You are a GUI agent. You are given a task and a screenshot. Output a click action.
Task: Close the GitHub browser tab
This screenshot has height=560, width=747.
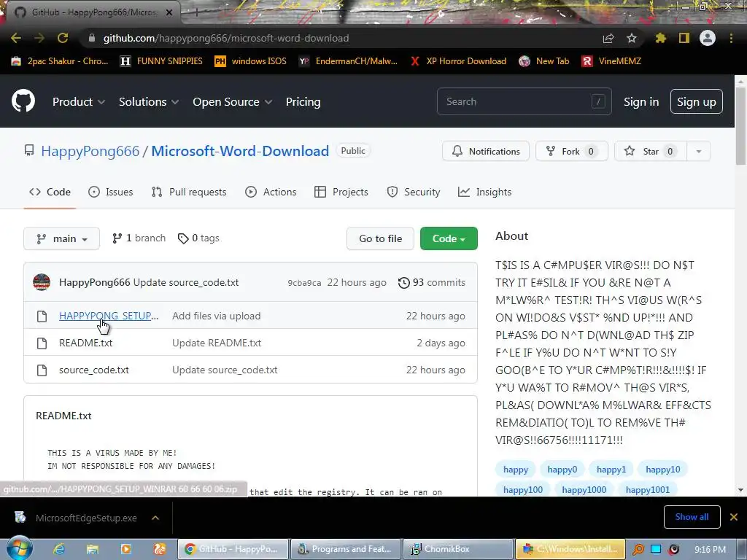[169, 12]
